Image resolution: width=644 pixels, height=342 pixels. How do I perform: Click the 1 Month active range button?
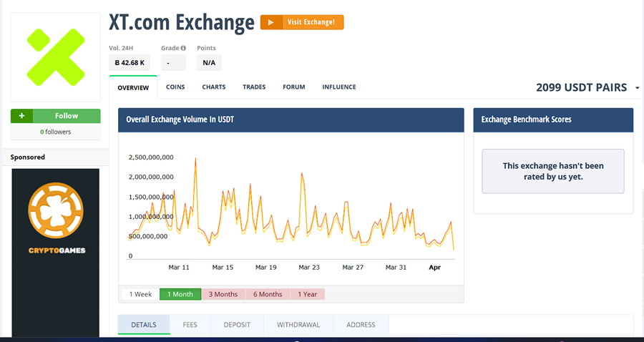[x=180, y=294]
